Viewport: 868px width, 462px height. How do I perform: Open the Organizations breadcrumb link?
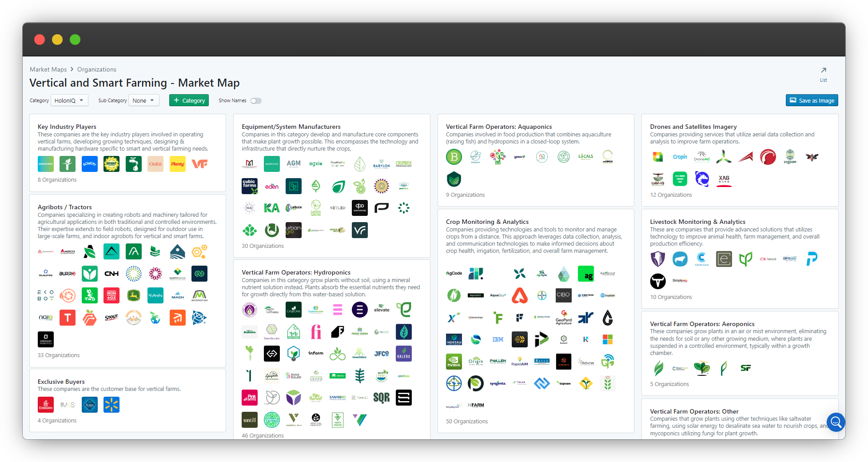[97, 69]
